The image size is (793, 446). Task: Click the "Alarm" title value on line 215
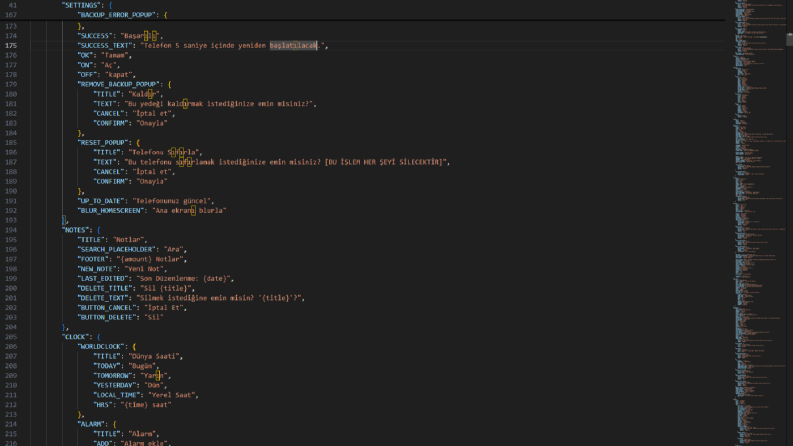click(x=144, y=434)
